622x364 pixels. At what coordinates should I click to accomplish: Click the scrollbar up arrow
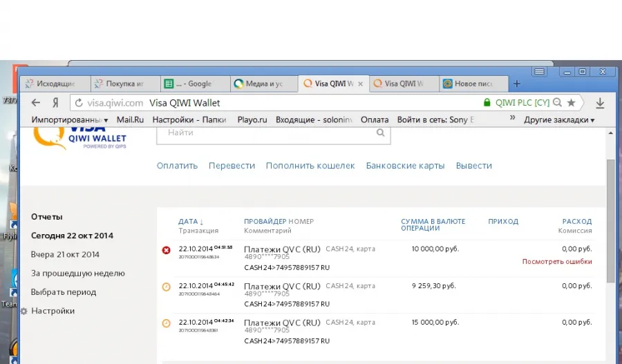pyautogui.click(x=610, y=133)
